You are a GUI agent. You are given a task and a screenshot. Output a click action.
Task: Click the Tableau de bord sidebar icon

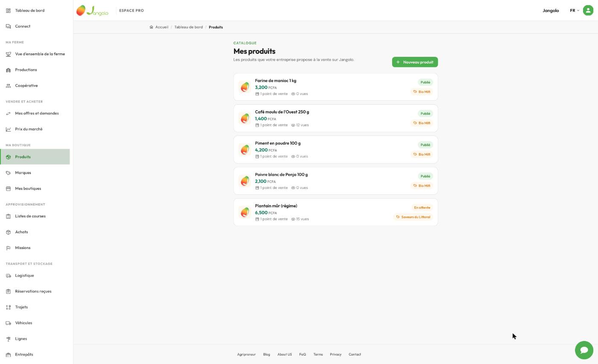(8, 11)
